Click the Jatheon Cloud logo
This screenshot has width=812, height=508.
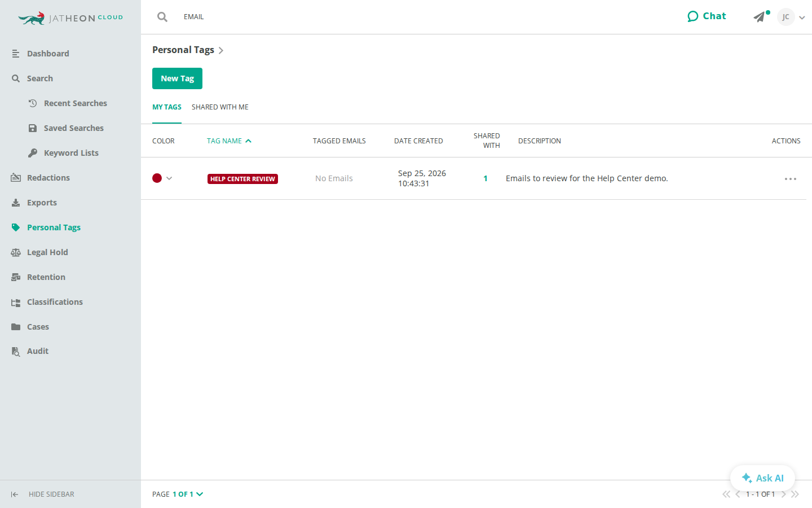tap(70, 18)
